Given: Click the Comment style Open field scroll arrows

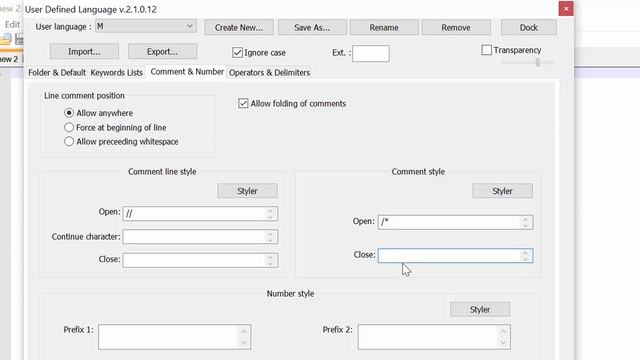Looking at the screenshot, I should tap(525, 222).
